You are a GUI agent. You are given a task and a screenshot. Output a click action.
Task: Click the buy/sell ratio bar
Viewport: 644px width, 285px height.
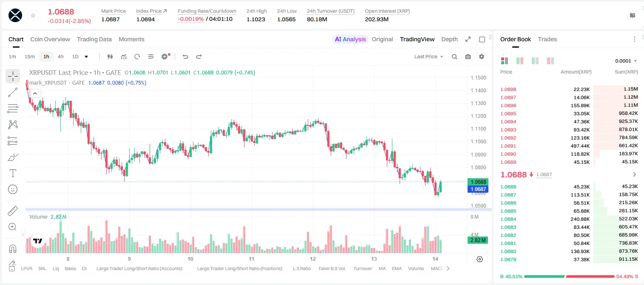click(x=569, y=276)
